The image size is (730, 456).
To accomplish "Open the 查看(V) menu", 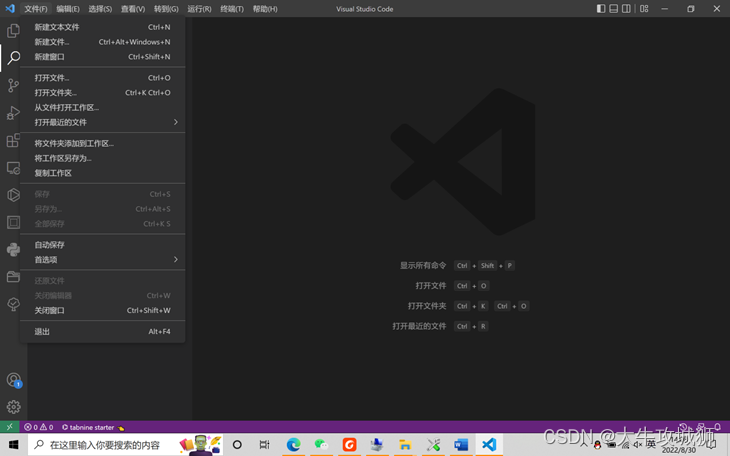I will (133, 9).
